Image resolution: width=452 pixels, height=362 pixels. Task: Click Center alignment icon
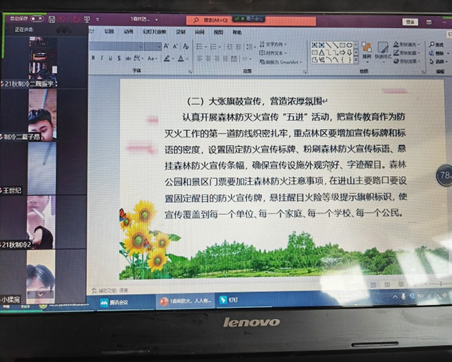pyautogui.click(x=208, y=59)
